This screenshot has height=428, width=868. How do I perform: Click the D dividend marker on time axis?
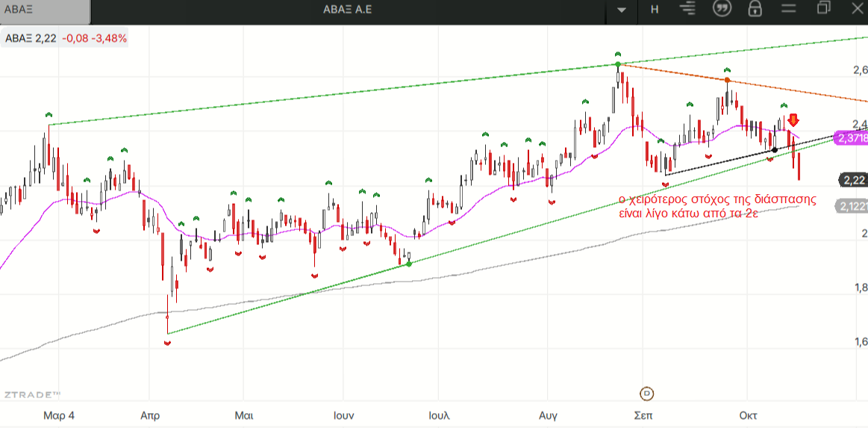click(647, 393)
